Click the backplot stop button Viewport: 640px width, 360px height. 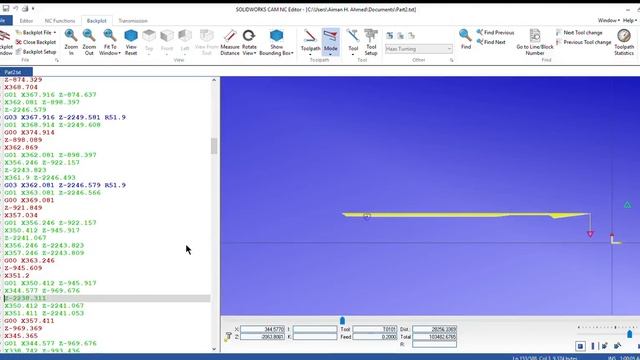coord(580,346)
